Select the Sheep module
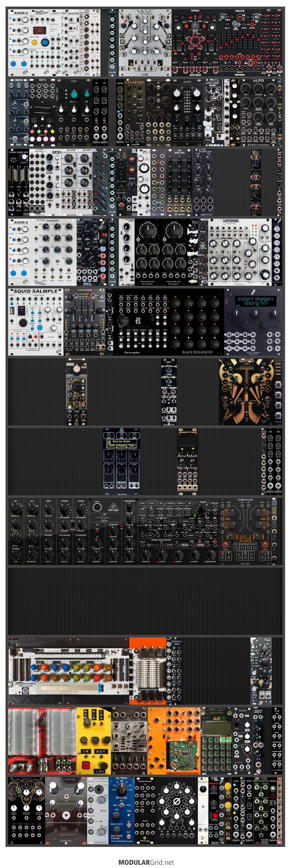This screenshot has width=293, height=868. click(27, 810)
